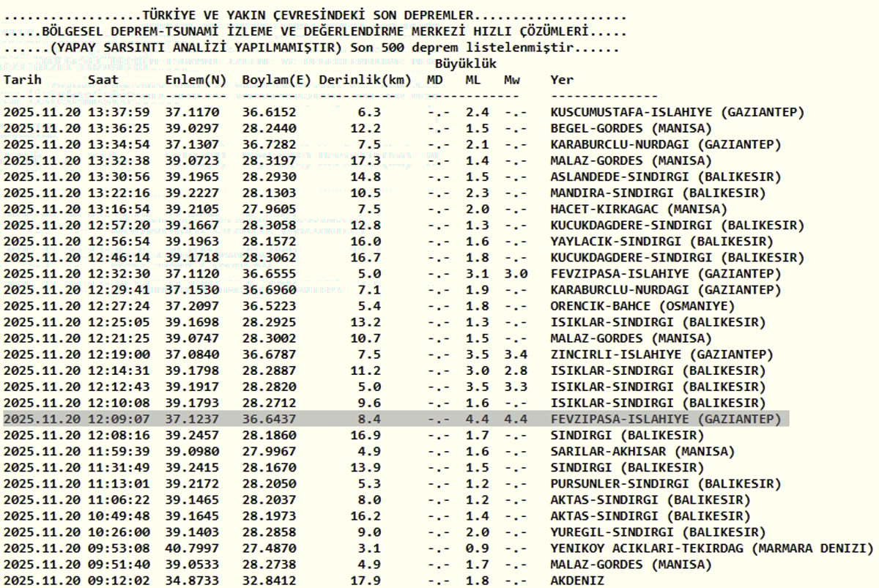
Task: Click YAYLACIK-SINDIRGI (BALIKESIR) location
Action: pyautogui.click(x=662, y=241)
